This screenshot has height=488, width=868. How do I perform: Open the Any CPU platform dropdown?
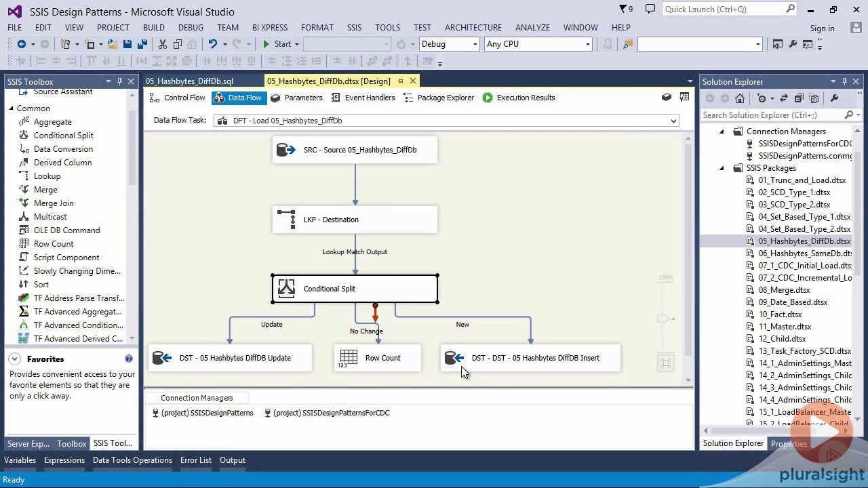click(x=588, y=44)
